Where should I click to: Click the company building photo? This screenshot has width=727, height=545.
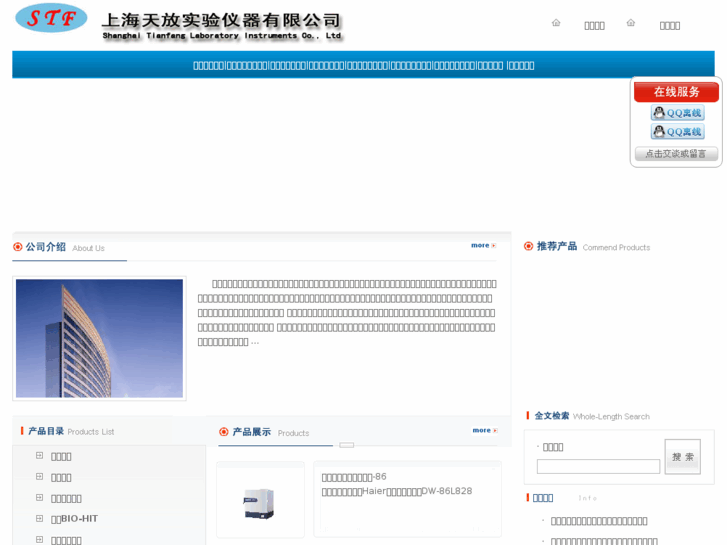[99, 338]
